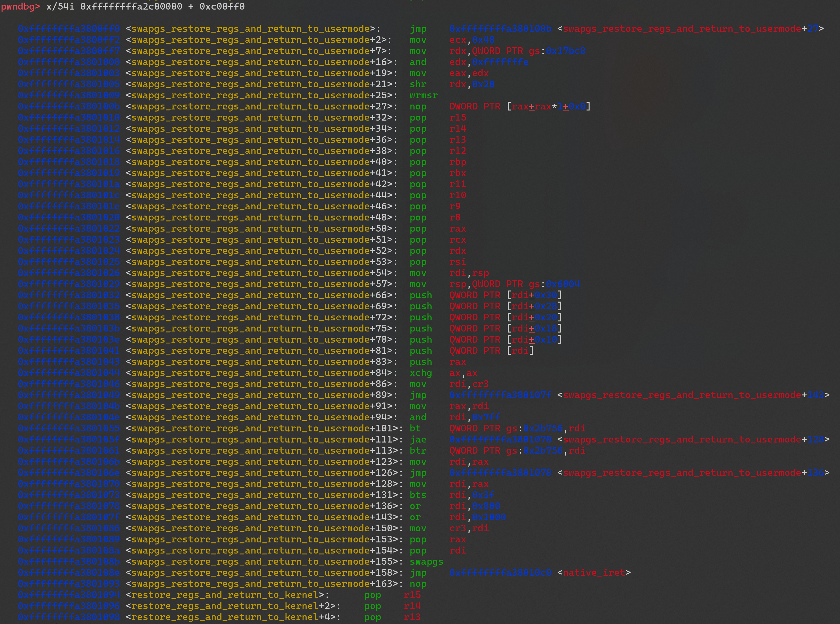Viewport: 840px width, 624px height.
Task: Click jmp target 0xffffffffa38010c0
Action: coord(500,573)
